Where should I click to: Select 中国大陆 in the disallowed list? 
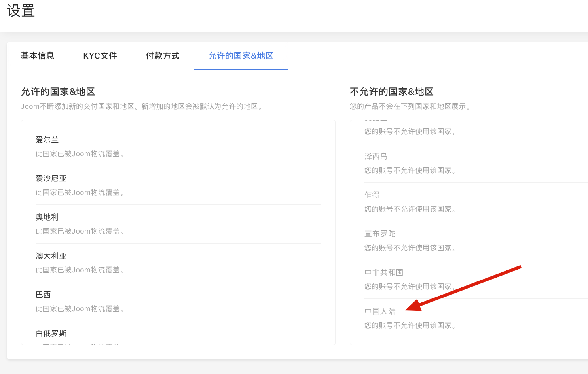380,312
